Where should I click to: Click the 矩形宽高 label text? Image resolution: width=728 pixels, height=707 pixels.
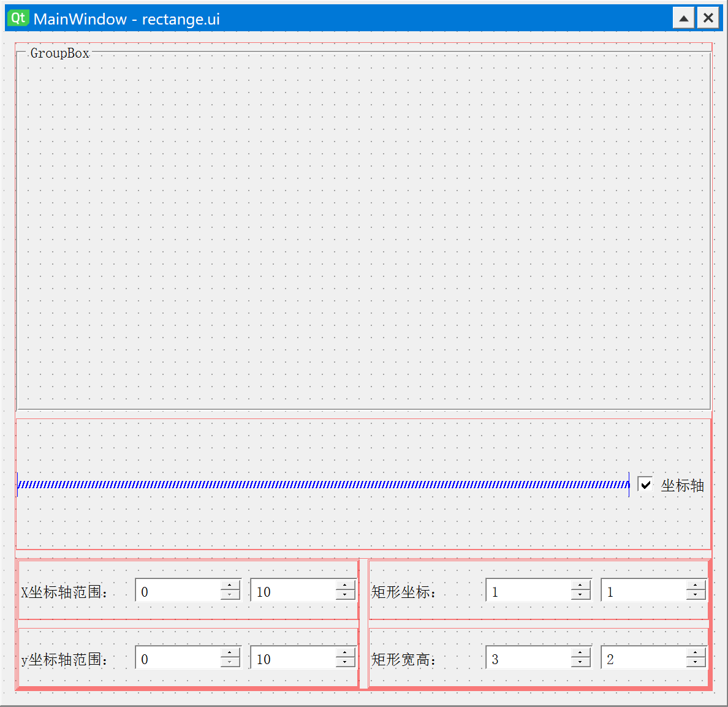click(402, 660)
